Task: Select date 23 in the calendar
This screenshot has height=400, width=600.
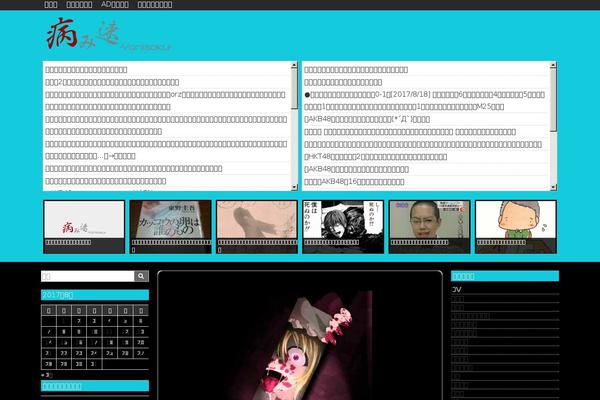Action: (x=79, y=353)
